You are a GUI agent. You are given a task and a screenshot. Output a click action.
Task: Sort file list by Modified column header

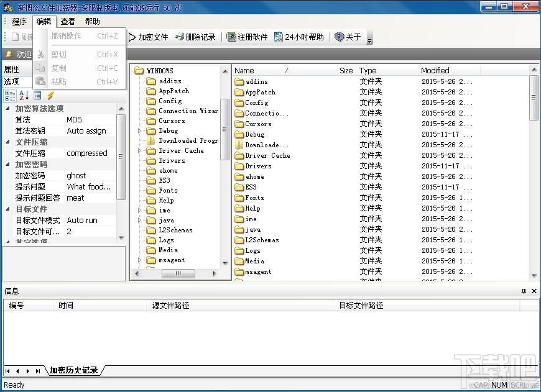click(435, 70)
